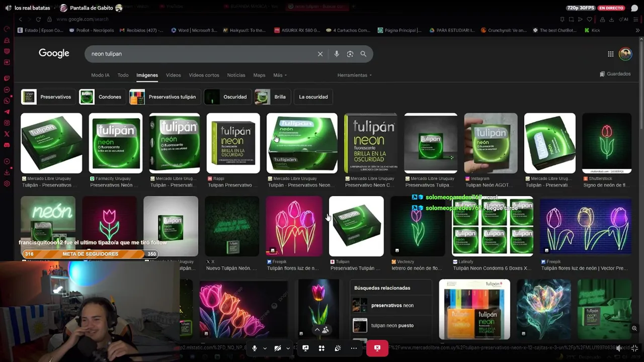Expand camera options chevron
The height and width of the screenshot is (362, 644).
288,348
